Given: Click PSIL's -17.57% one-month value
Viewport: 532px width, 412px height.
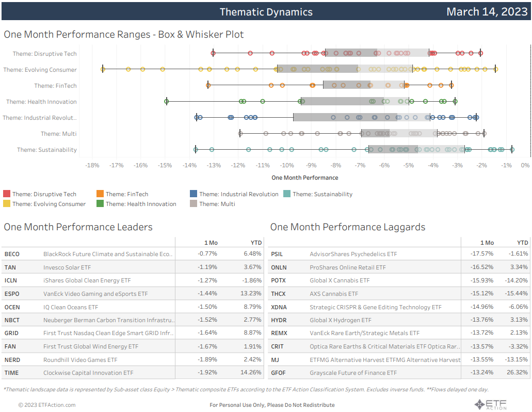Looking at the screenshot, I should 482,253.
